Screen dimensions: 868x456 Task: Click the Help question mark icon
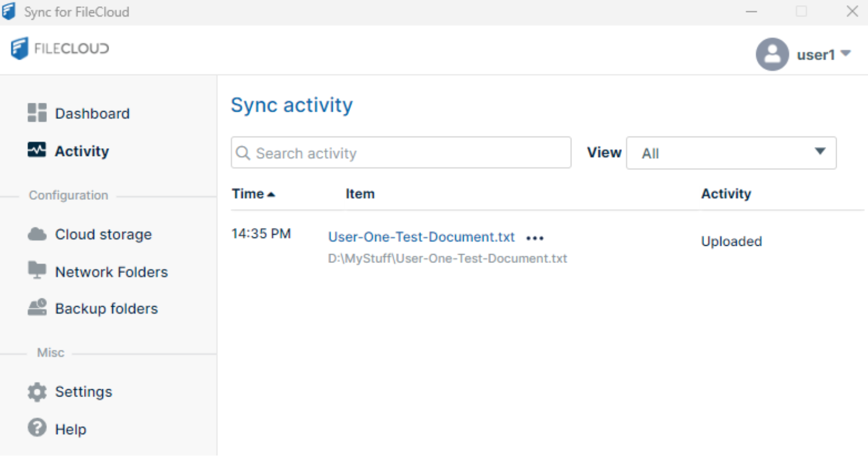(x=37, y=428)
